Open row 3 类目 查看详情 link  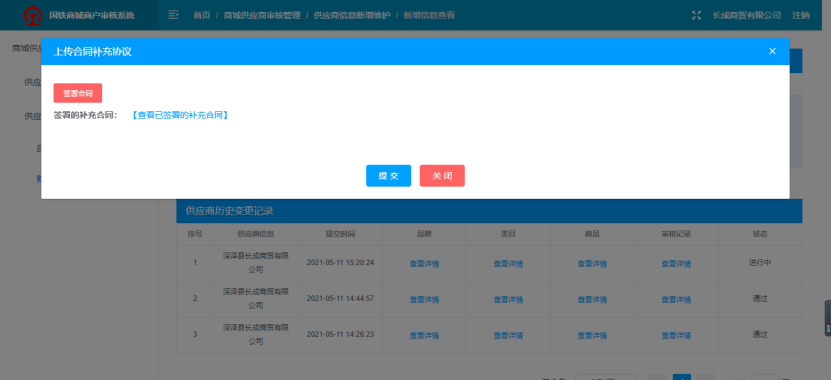pyautogui.click(x=508, y=336)
